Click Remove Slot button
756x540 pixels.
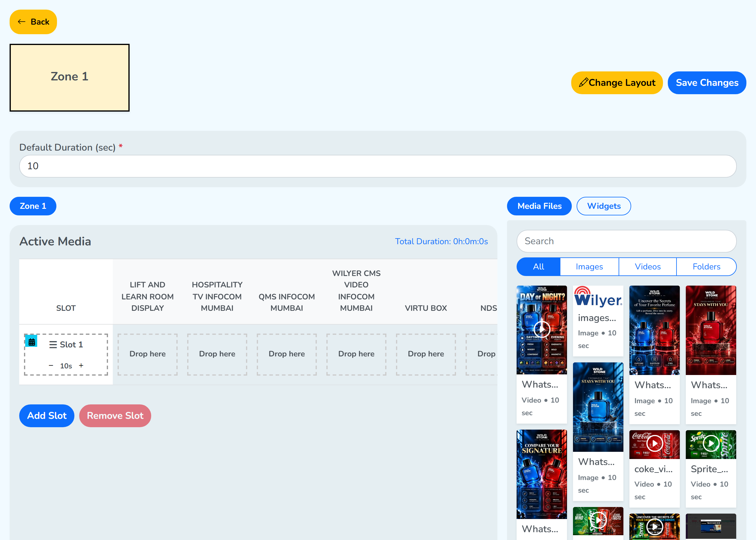point(115,415)
